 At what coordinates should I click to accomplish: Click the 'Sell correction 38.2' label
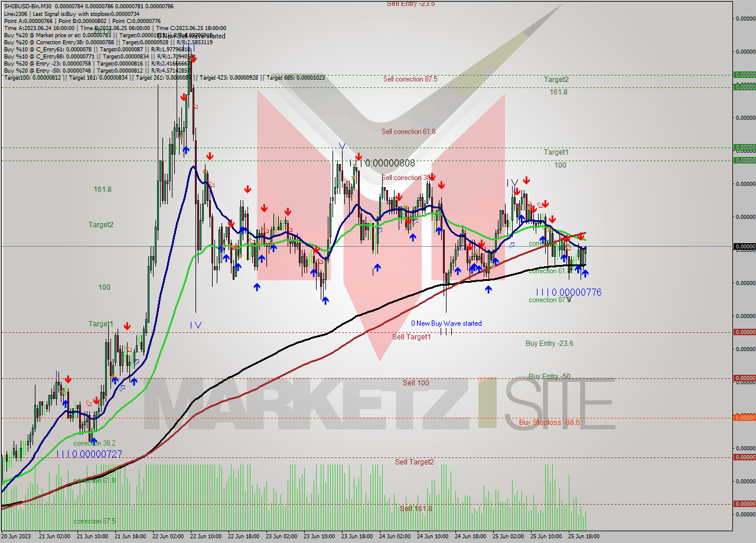point(409,178)
